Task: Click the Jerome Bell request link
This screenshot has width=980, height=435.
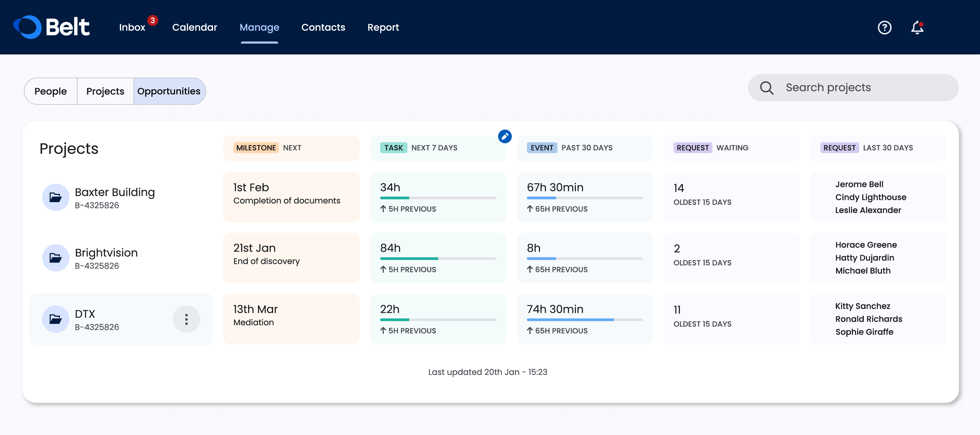Action: pos(859,185)
